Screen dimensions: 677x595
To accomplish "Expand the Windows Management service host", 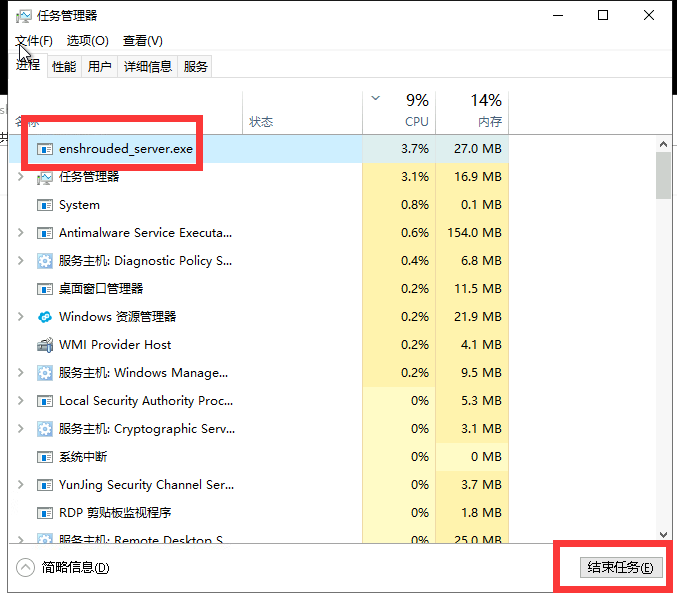I will coord(20,372).
